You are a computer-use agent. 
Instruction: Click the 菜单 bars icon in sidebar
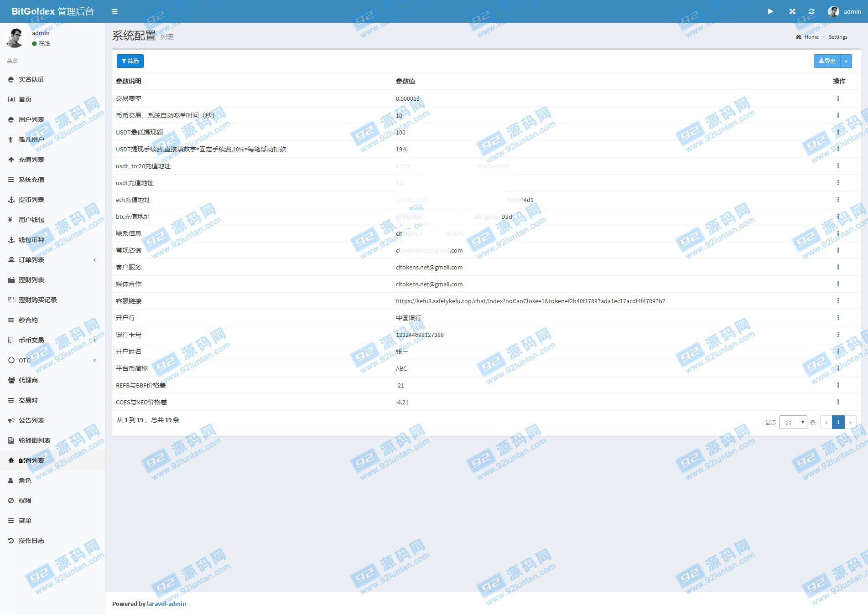click(x=11, y=521)
